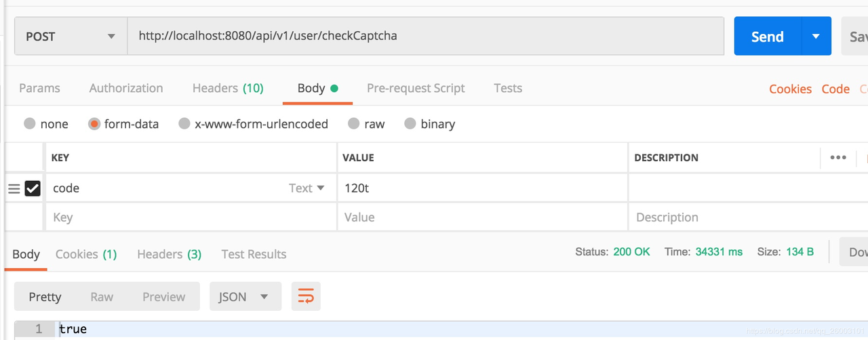The width and height of the screenshot is (868, 340).
Task: Select the none body type
Action: (x=30, y=124)
